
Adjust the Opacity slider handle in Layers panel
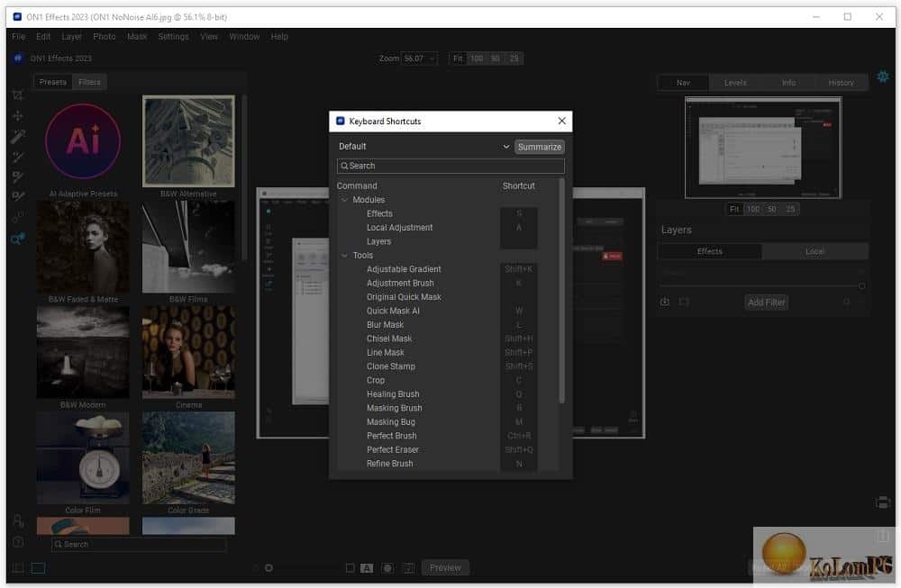(x=861, y=285)
